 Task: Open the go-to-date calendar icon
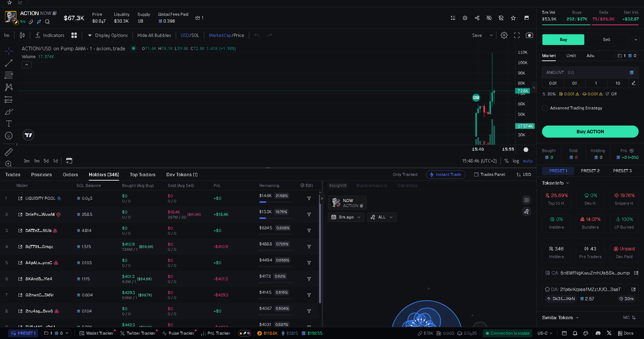pyautogui.click(x=69, y=161)
